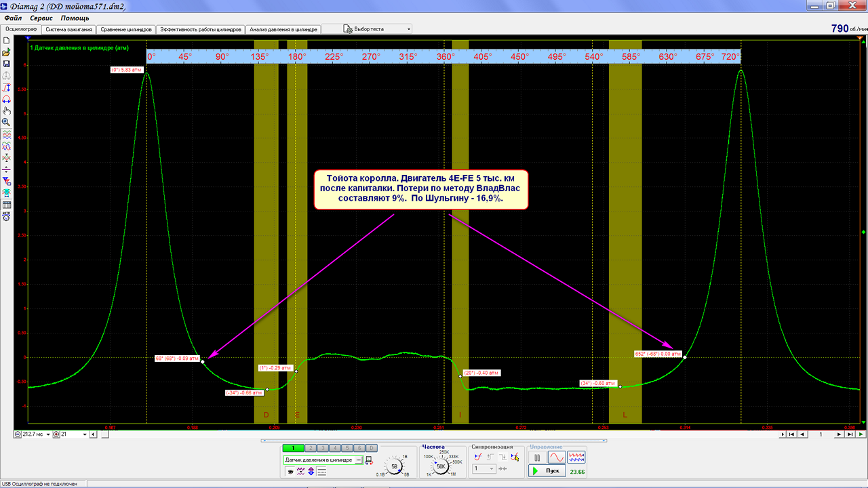This screenshot has width=868, height=488.
Task: Open the Помощь menu
Action: click(x=75, y=18)
